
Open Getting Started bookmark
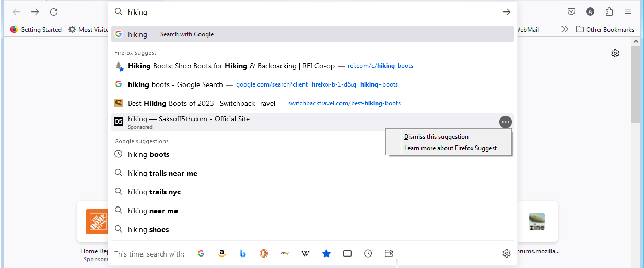[36, 30]
